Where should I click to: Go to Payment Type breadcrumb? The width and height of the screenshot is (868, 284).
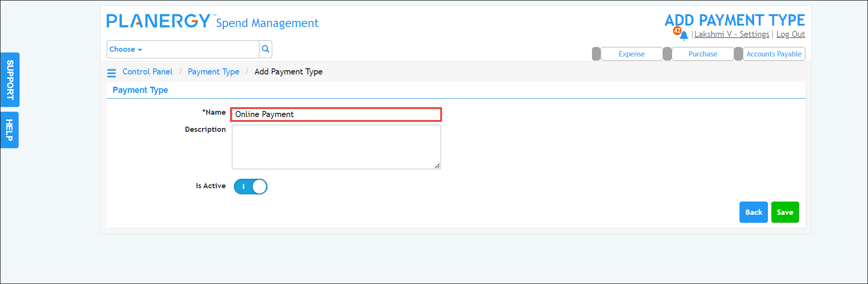point(213,72)
